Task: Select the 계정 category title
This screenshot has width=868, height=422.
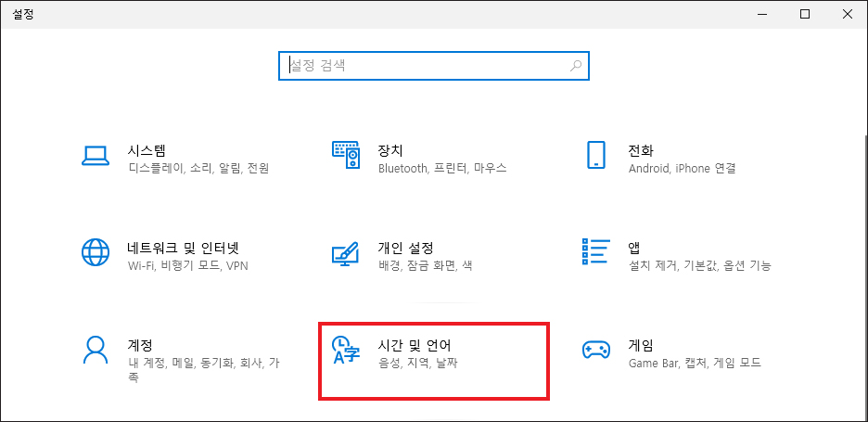Action: tap(140, 345)
